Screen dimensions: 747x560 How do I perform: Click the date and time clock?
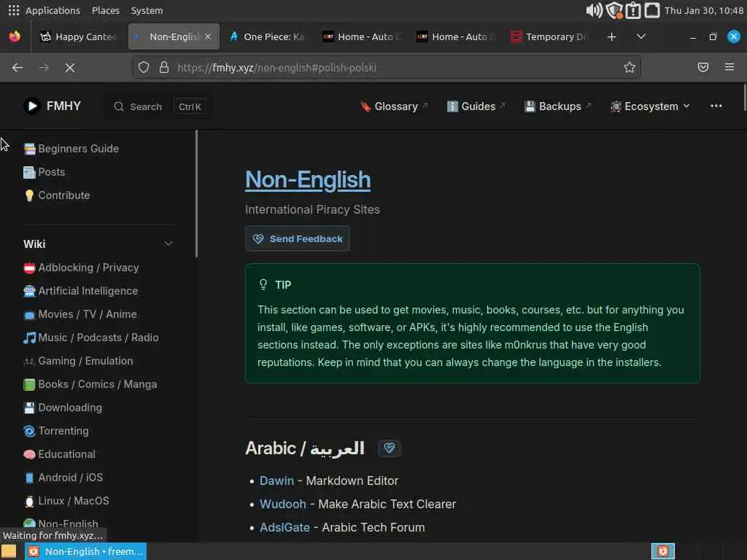click(x=704, y=10)
